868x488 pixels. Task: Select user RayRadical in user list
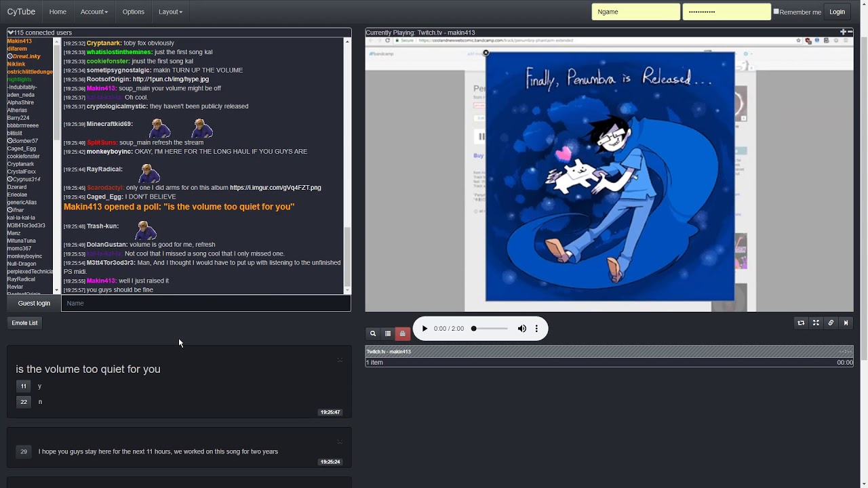(x=21, y=279)
